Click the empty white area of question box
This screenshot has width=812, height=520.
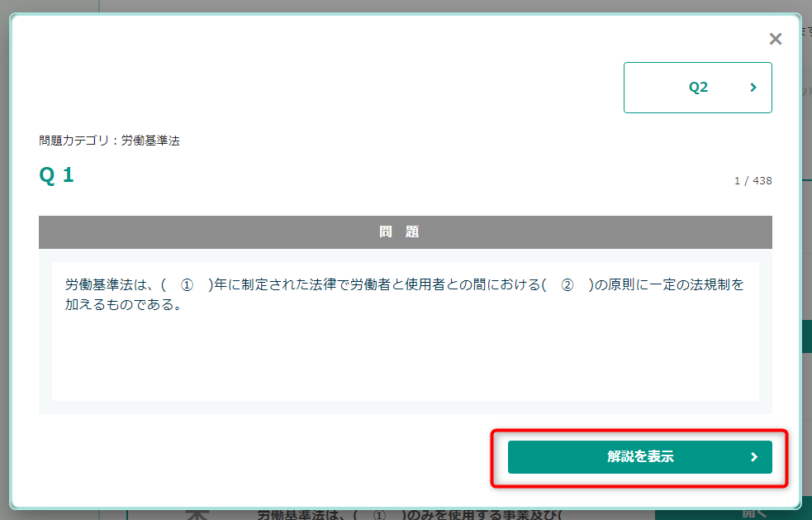point(406,358)
